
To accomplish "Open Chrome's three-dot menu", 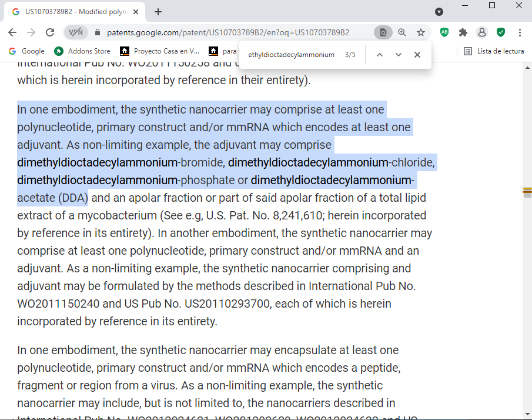I will (520, 32).
